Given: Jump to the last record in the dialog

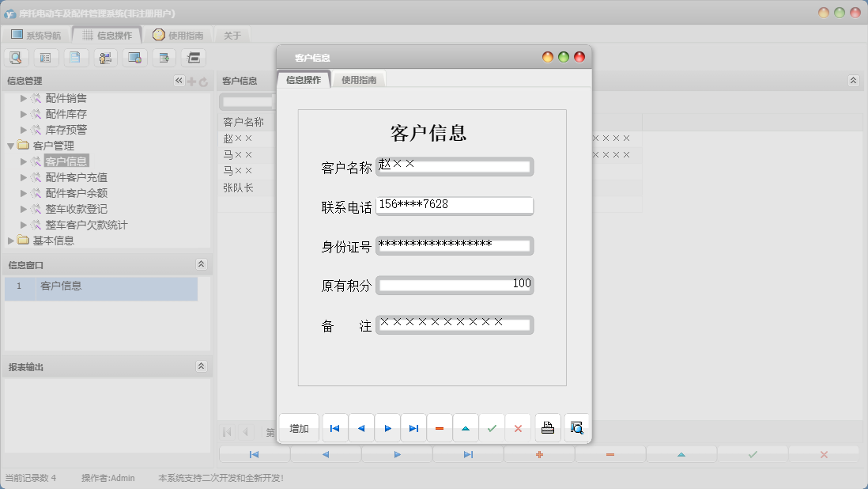Looking at the screenshot, I should pos(413,428).
